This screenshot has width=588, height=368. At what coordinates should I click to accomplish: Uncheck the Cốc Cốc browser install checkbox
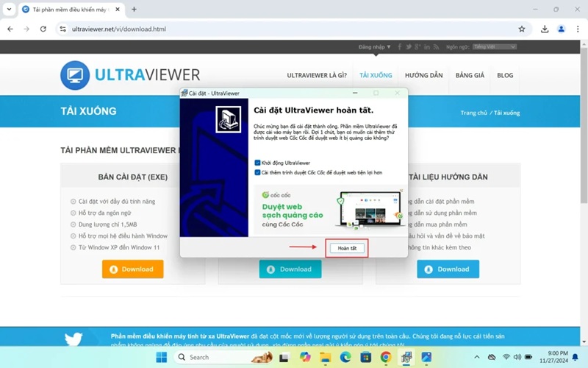pyautogui.click(x=257, y=172)
